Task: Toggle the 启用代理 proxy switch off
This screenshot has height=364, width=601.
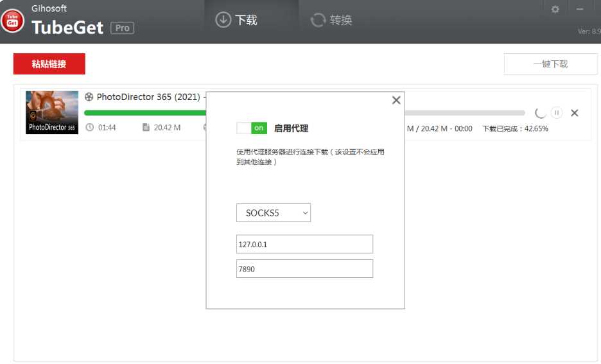Action: coord(252,128)
